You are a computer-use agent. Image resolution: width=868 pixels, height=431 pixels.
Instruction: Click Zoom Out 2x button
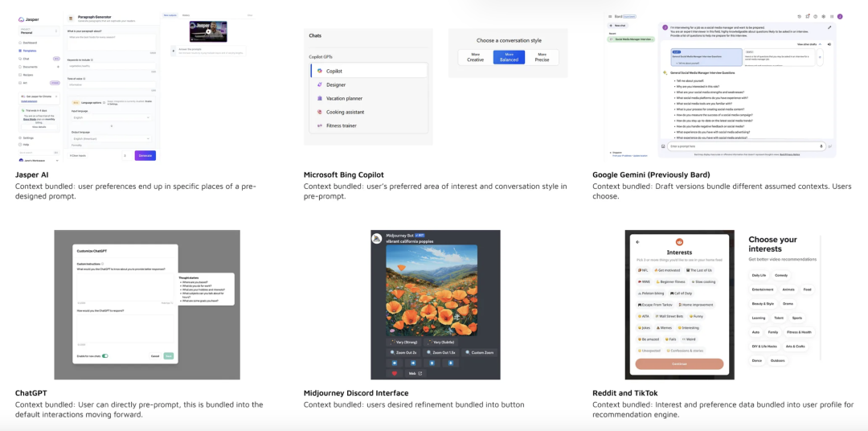(x=404, y=352)
